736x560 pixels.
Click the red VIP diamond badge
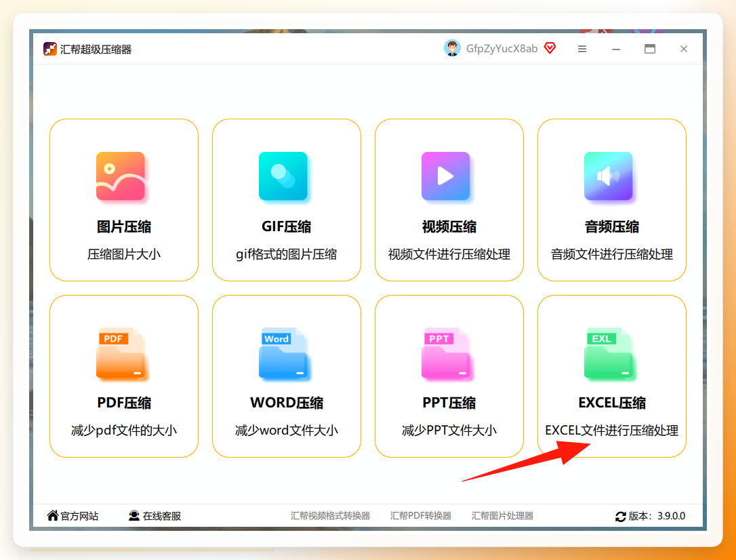[550, 48]
